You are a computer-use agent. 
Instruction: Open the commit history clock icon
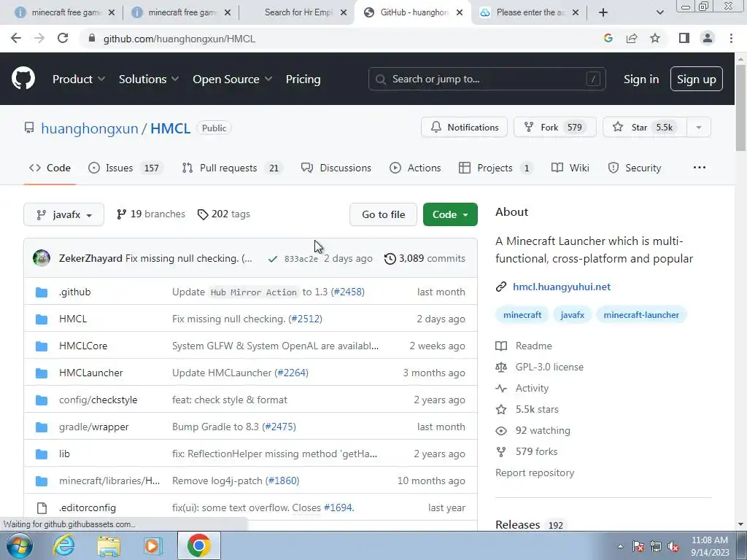pos(390,259)
